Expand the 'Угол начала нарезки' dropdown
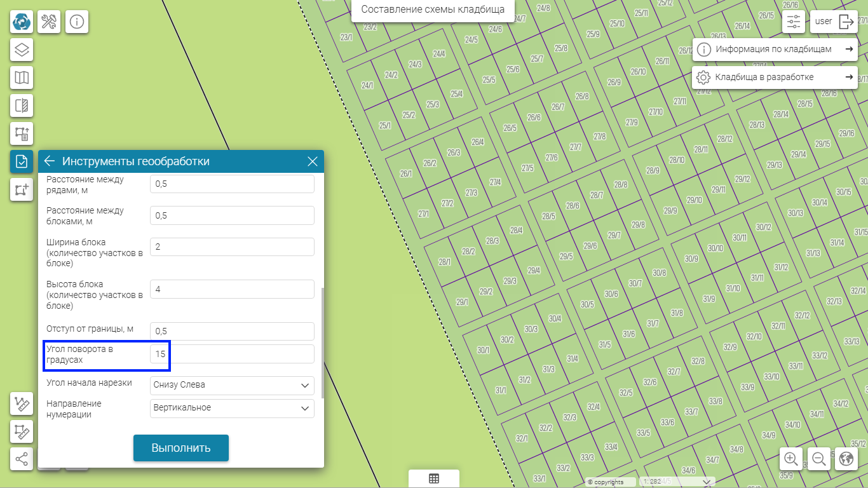This screenshot has width=868, height=488. point(233,385)
